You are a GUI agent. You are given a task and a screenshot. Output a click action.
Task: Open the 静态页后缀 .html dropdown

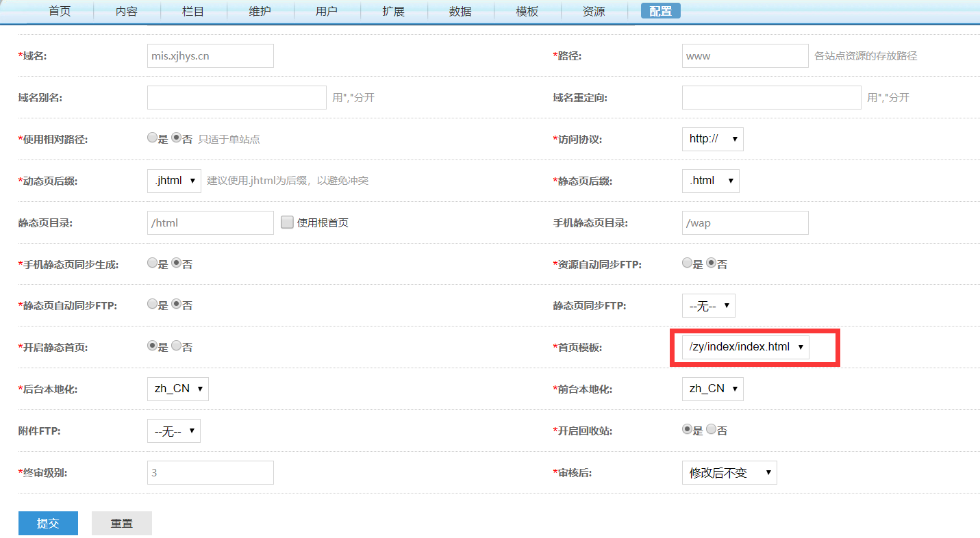click(x=711, y=181)
